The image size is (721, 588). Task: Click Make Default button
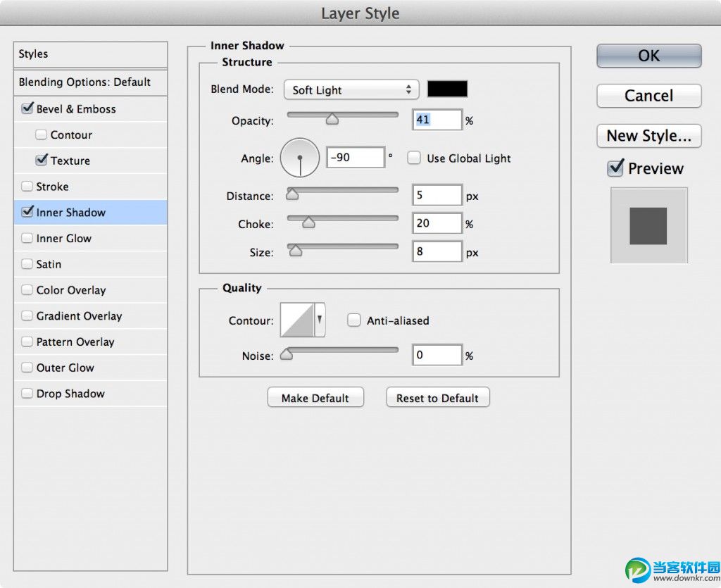(x=315, y=398)
